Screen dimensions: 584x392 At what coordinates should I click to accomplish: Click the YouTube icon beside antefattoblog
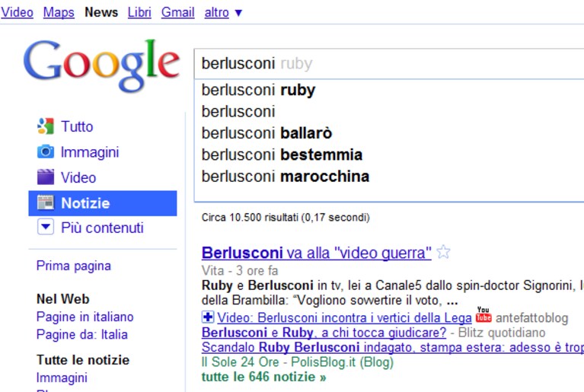point(483,315)
